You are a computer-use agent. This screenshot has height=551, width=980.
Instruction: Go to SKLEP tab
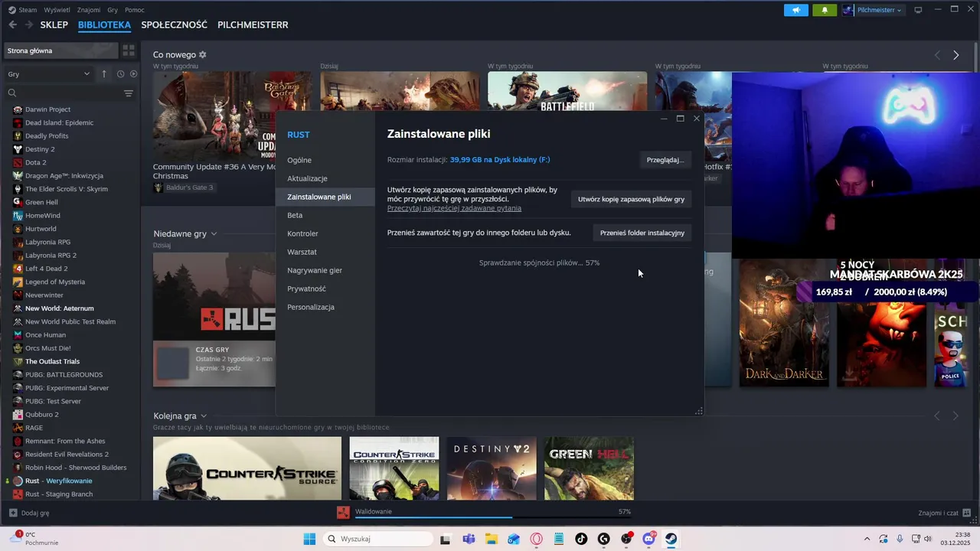tap(54, 24)
